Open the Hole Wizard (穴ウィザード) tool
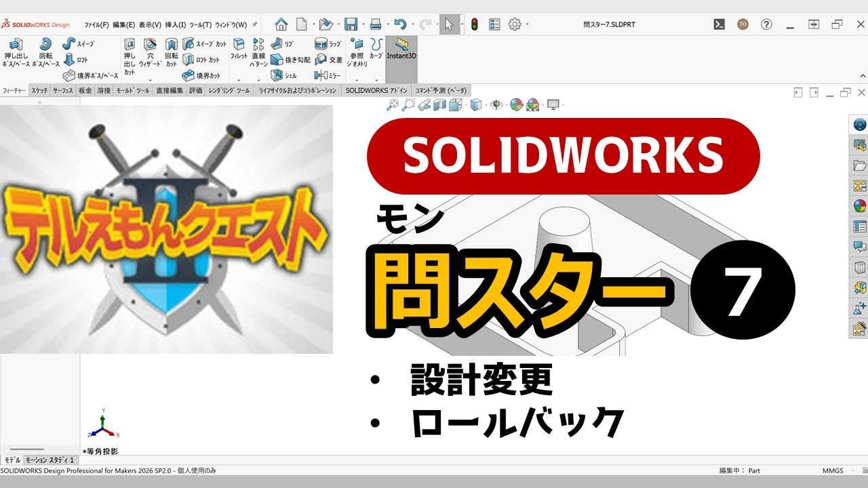Image resolution: width=868 pixels, height=488 pixels. (x=151, y=52)
